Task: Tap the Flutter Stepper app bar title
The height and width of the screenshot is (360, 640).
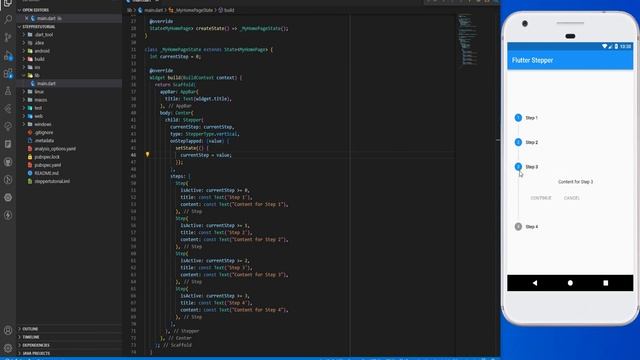Action: coord(532,60)
